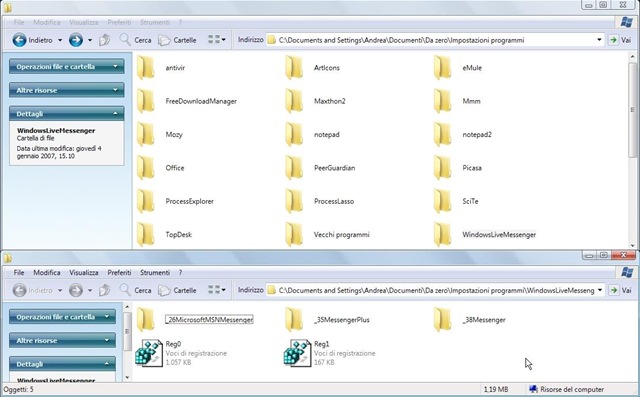640x397 pixels.
Task: Select the _35MessengerPlus folder icon
Action: pyautogui.click(x=294, y=320)
